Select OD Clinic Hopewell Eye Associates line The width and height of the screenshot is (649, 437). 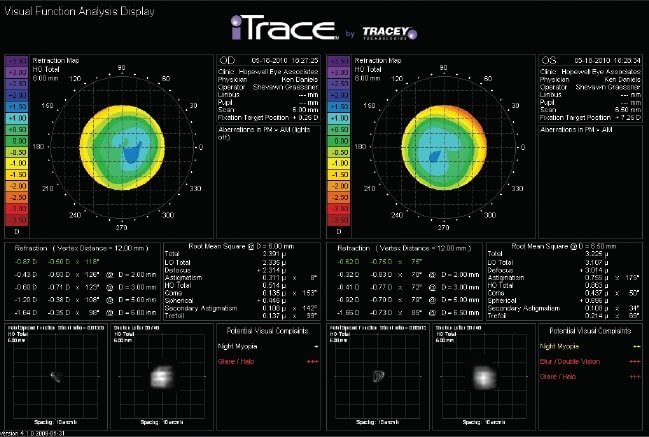pos(268,72)
